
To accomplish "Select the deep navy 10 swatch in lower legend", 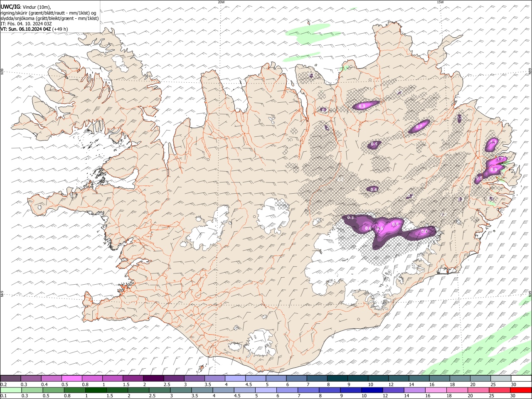I will click(x=372, y=390).
